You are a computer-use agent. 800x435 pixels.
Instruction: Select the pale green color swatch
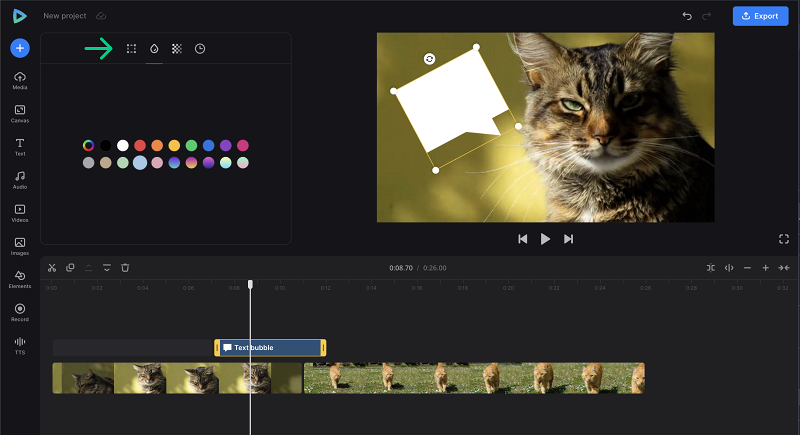pos(122,163)
